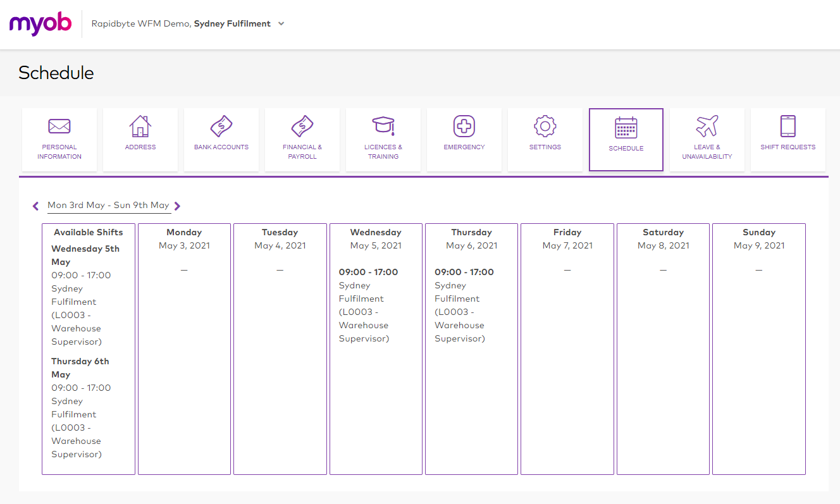Open the Settings gear icon
Viewport: 840px width, 504px height.
(545, 126)
